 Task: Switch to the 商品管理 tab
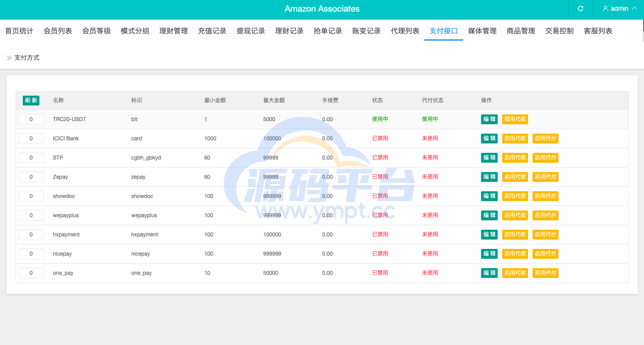[x=521, y=31]
